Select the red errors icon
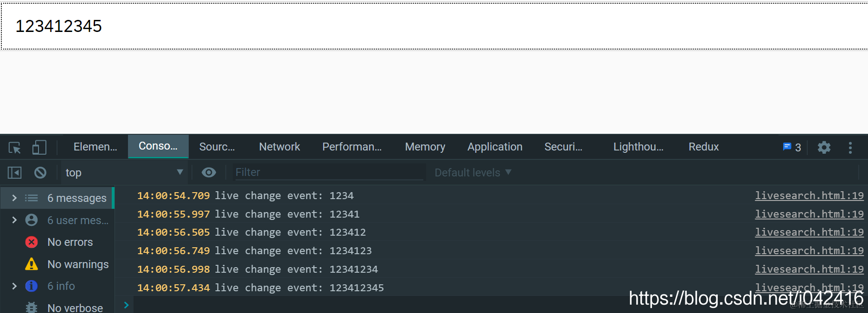The image size is (868, 313). coord(32,242)
